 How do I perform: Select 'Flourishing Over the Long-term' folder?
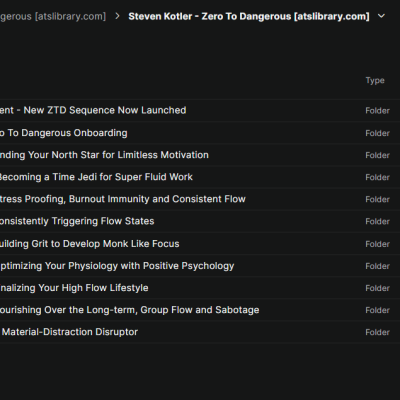[130, 310]
